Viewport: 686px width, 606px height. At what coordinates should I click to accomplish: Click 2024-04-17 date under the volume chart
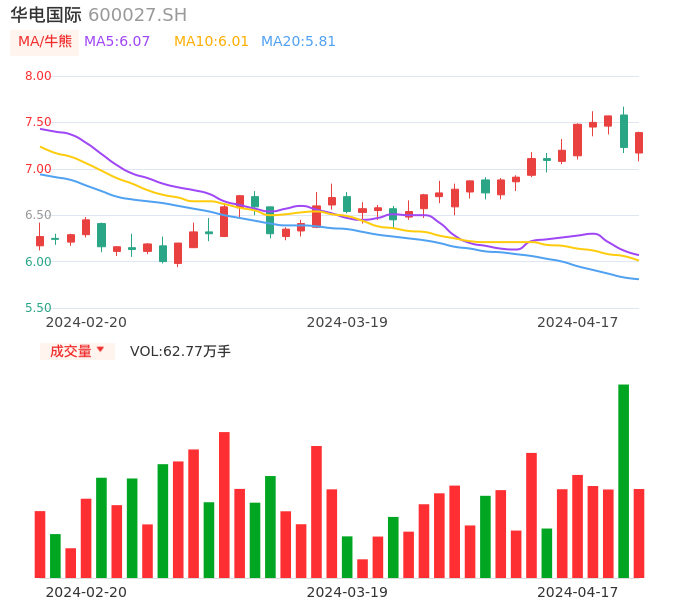578,592
